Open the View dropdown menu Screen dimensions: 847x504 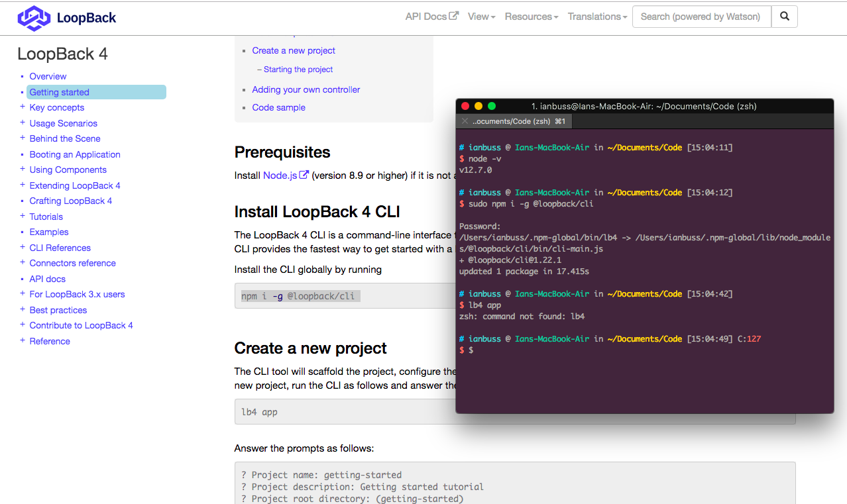481,17
